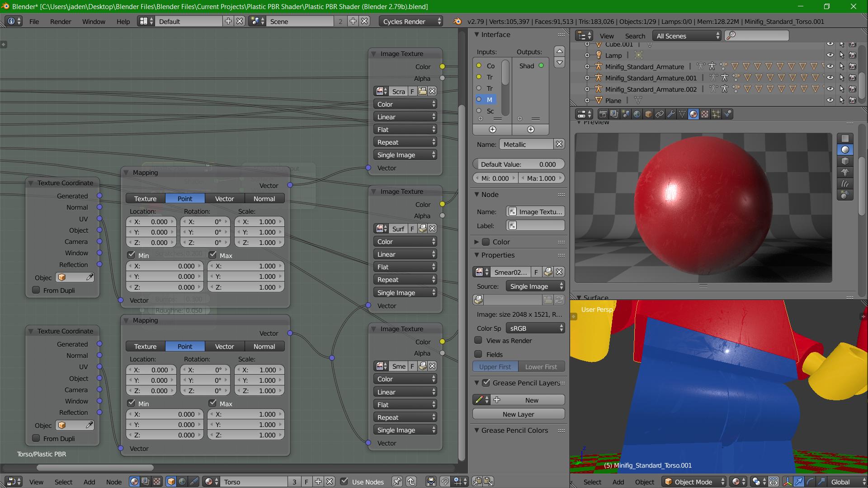
Task: Click the Node Name field Image Textu...
Action: (x=535, y=211)
